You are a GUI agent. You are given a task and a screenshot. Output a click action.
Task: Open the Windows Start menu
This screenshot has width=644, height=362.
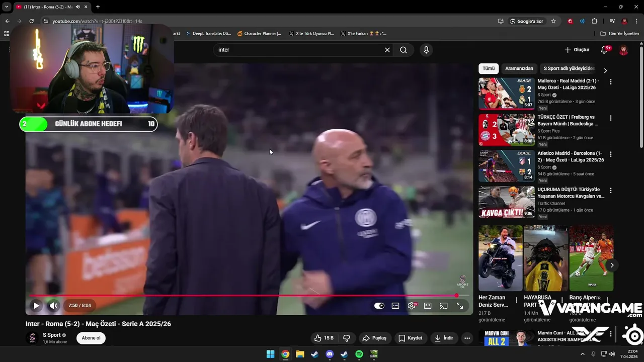[270, 354]
